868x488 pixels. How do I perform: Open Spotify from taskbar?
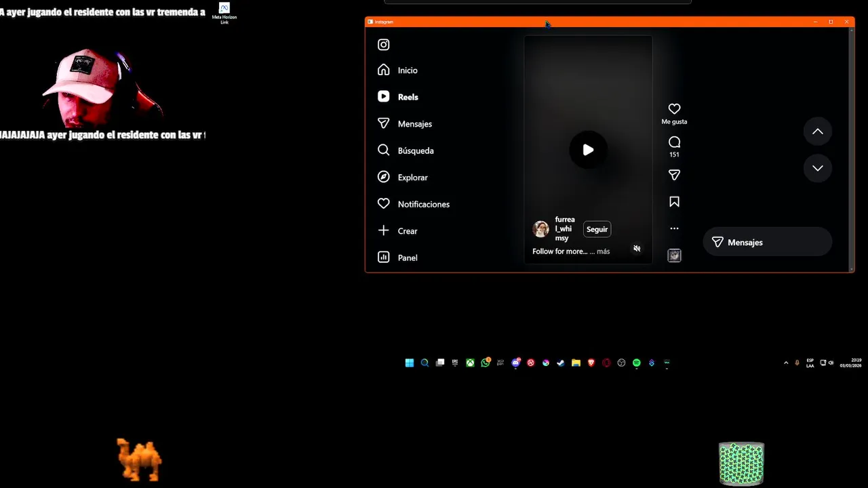(637, 363)
